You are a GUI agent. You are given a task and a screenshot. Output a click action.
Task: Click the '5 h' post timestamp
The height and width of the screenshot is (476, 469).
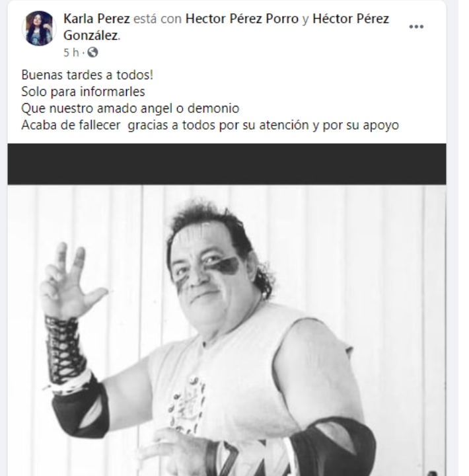click(71, 52)
